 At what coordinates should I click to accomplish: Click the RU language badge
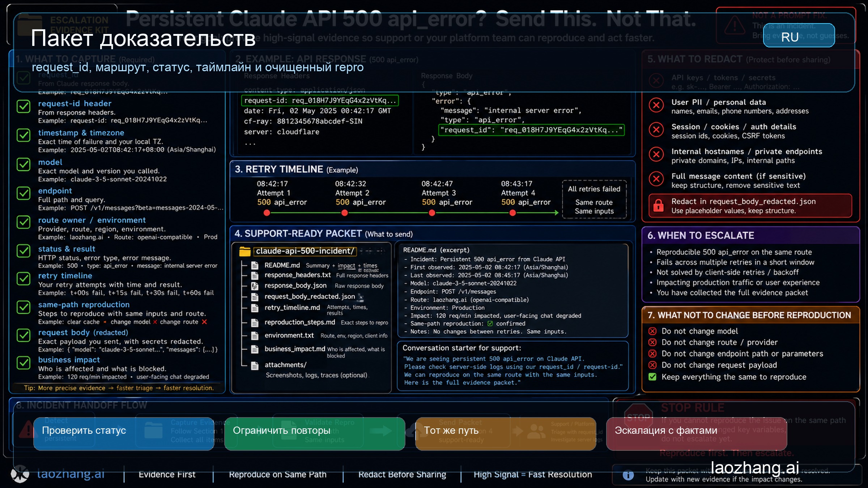[799, 35]
